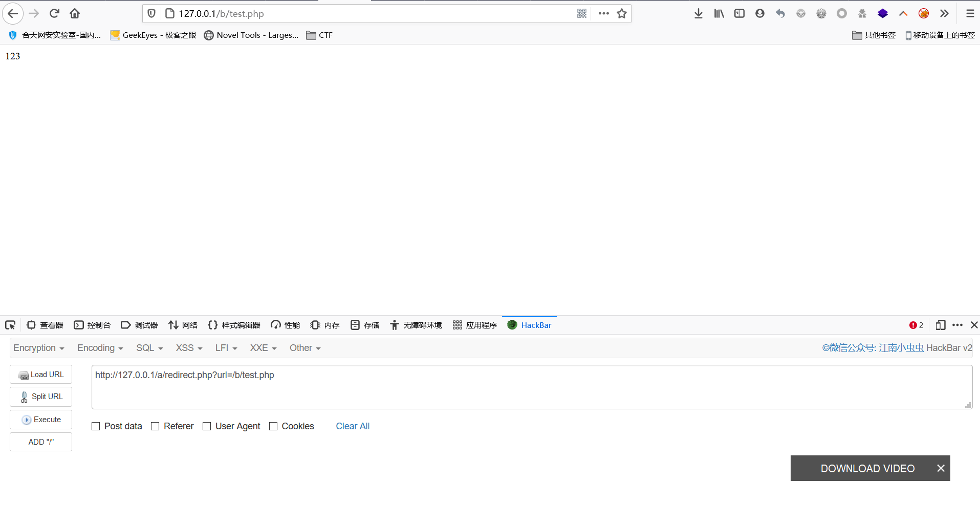
Task: Switch to the 网络 network tab
Action: pyautogui.click(x=183, y=325)
